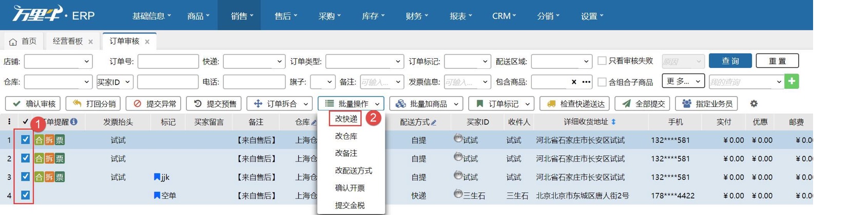Clear the 包含商品 field with the X icon

click(x=574, y=82)
